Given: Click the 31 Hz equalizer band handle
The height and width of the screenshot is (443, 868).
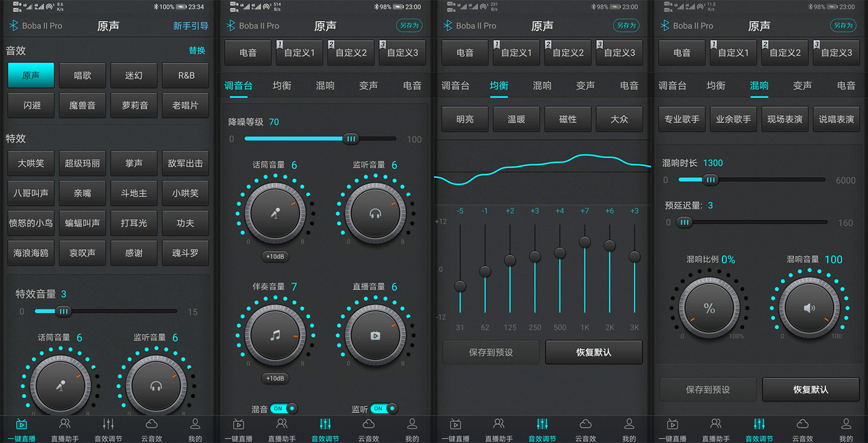Looking at the screenshot, I should click(460, 286).
